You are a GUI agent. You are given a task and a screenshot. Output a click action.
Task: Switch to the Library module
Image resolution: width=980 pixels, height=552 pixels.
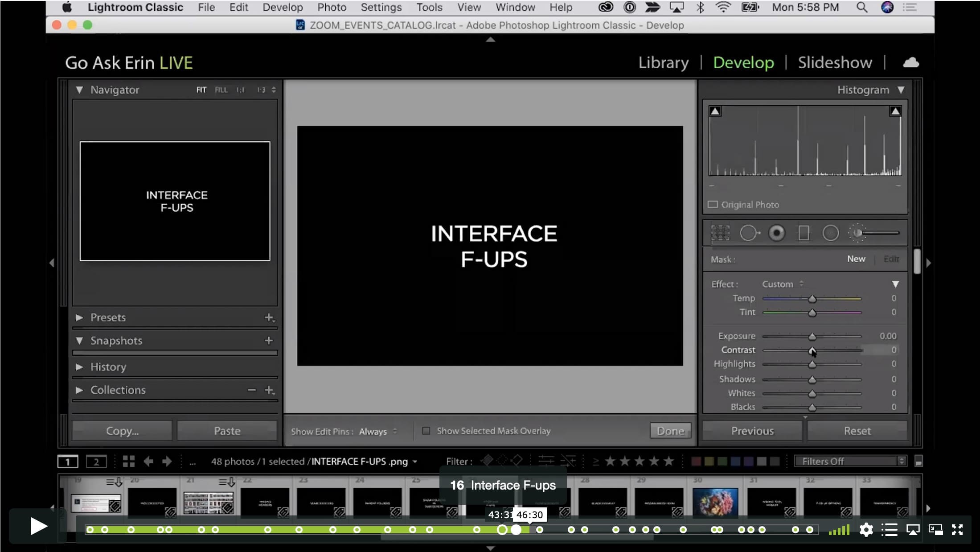[x=663, y=62]
